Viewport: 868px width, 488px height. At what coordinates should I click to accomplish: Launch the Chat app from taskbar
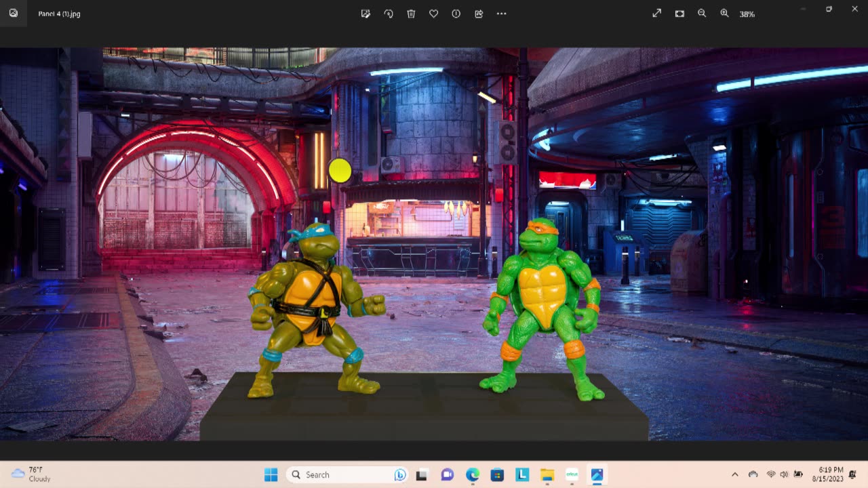coord(447,475)
